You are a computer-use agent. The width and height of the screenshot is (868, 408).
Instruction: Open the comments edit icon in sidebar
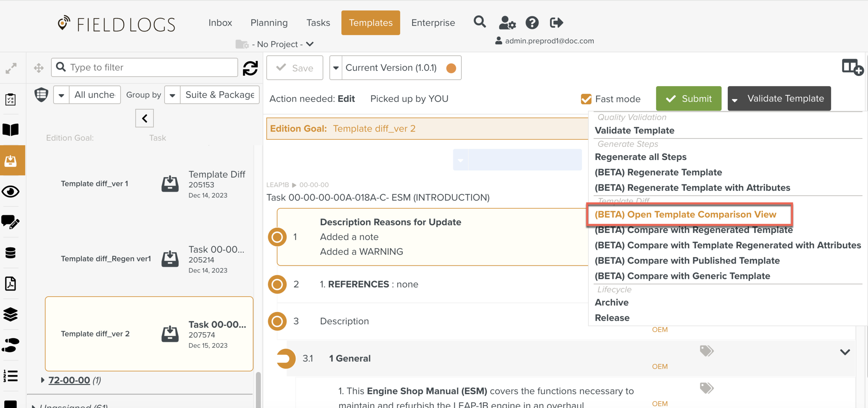point(10,222)
